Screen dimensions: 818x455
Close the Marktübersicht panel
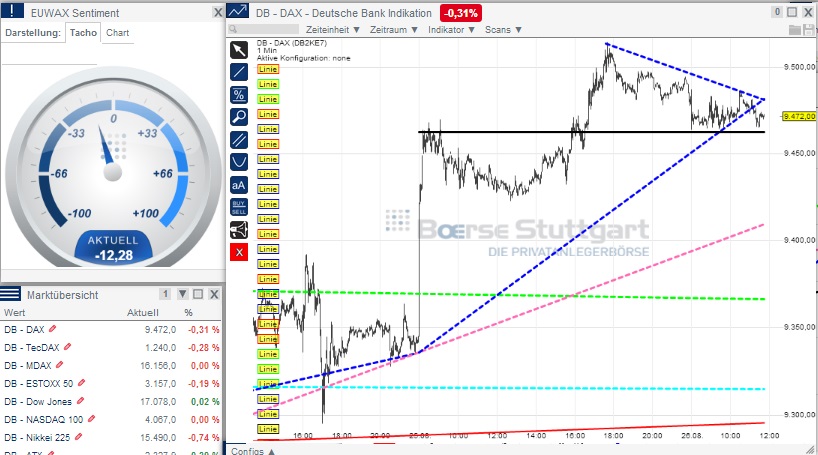[214, 294]
